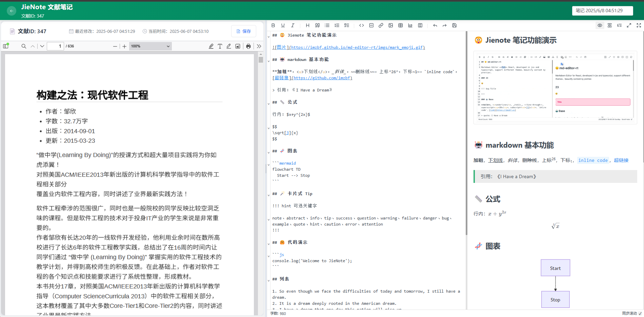
Task: Collapse the 'markdown 基本功能' section fold
Action: 269,61
